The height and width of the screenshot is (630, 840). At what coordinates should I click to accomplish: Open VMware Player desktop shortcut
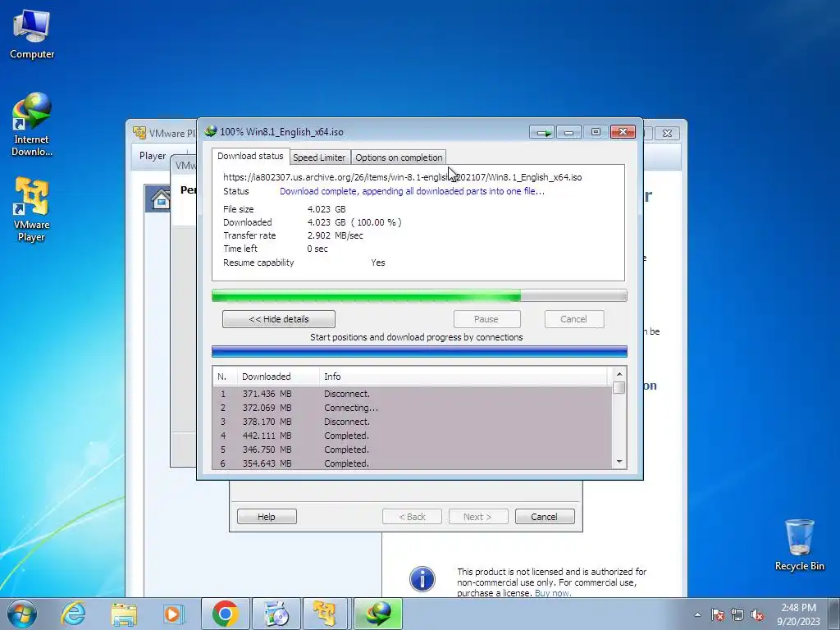(x=32, y=209)
